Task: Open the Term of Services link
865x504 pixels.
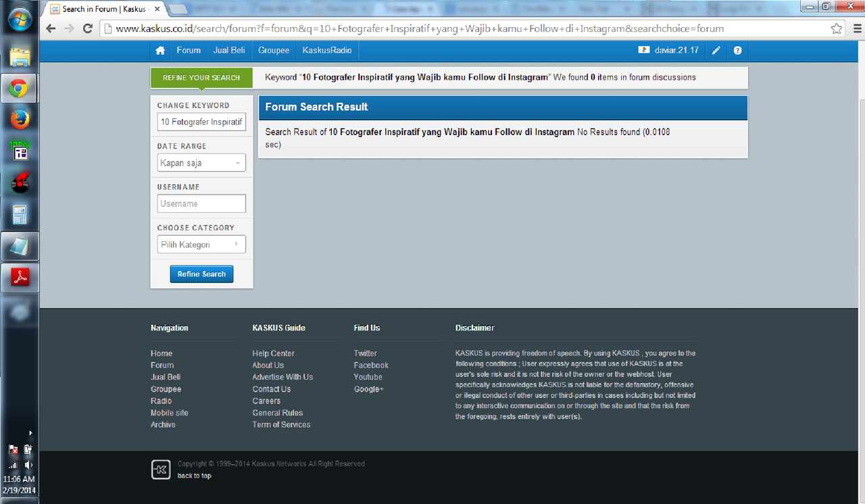Action: [281, 425]
